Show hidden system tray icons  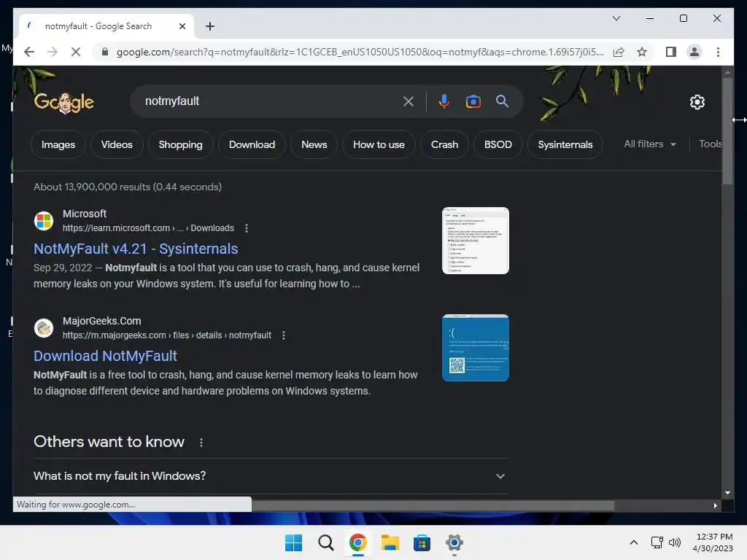(x=634, y=542)
